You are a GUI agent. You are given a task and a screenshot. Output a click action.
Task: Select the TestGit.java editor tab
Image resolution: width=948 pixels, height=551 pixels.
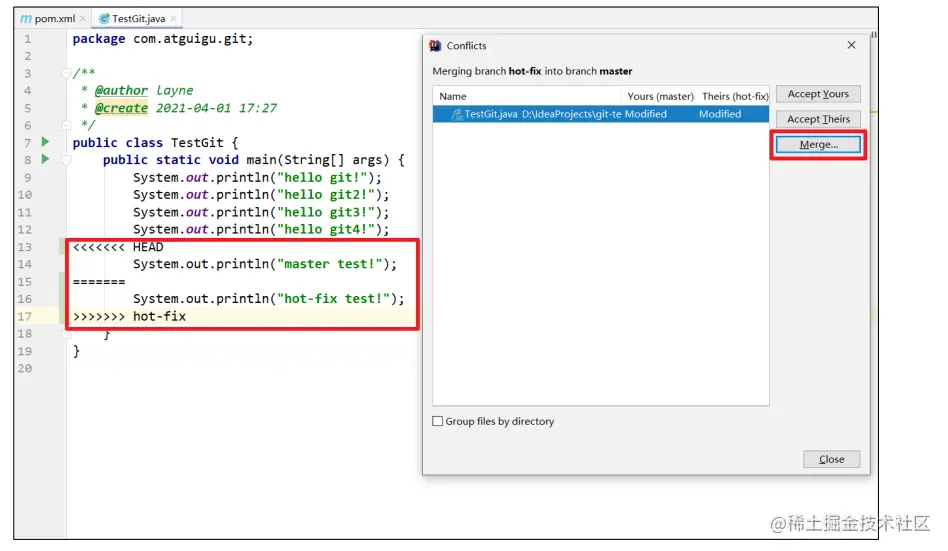(x=138, y=19)
